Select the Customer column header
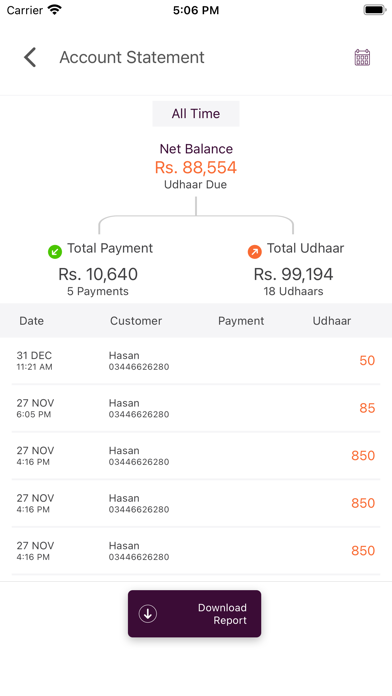392x696 pixels. tap(136, 321)
